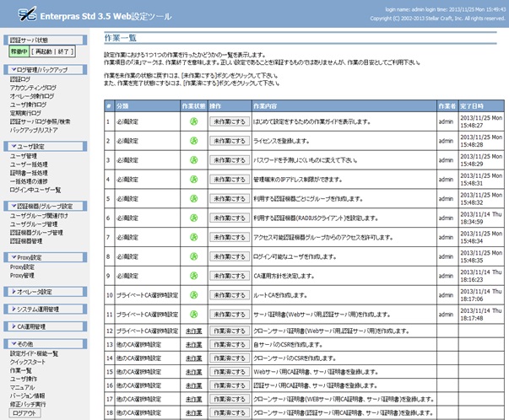Click green done status icon in row 4
The height and width of the screenshot is (420, 509).
(x=194, y=180)
